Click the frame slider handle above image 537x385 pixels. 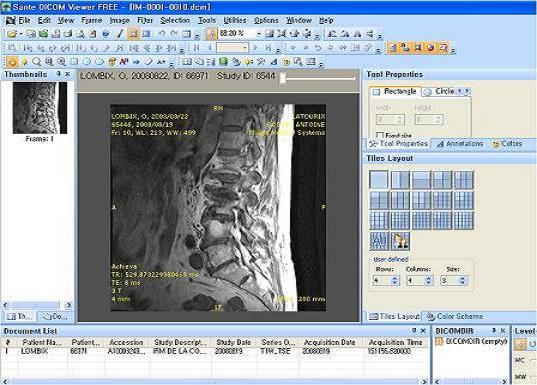click(x=283, y=78)
